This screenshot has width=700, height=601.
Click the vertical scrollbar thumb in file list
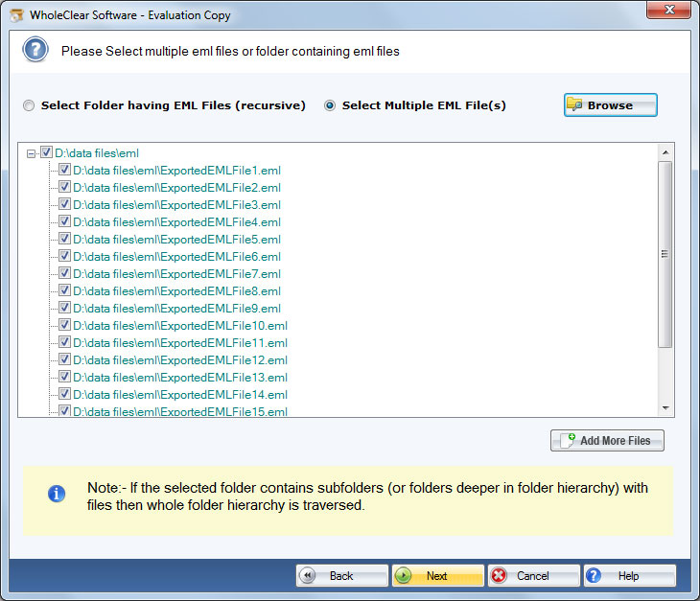tap(665, 254)
